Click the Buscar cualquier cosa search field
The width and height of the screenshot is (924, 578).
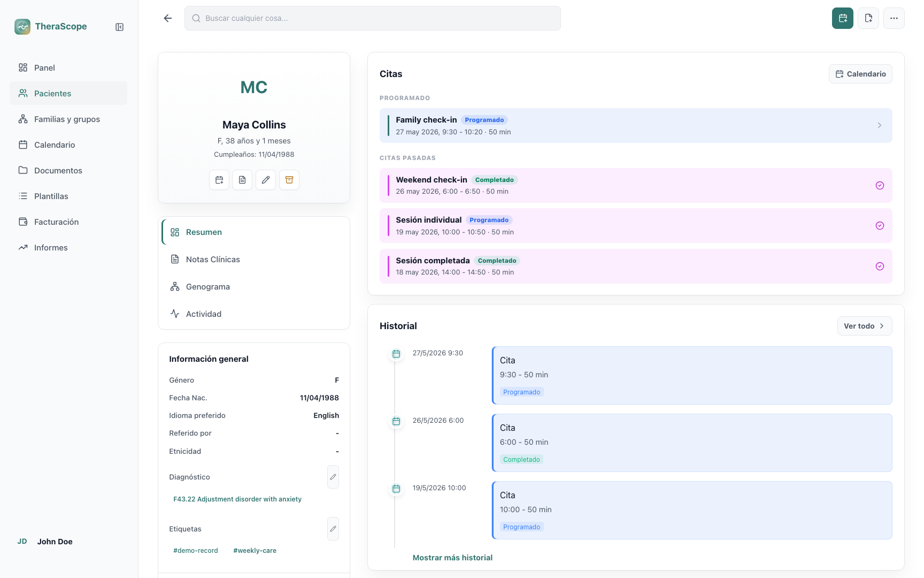(373, 18)
